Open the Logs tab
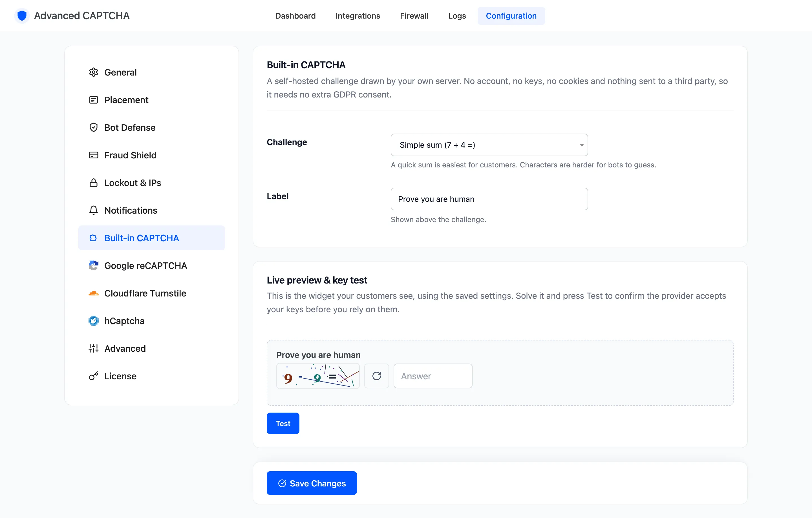The height and width of the screenshot is (518, 812). point(457,16)
